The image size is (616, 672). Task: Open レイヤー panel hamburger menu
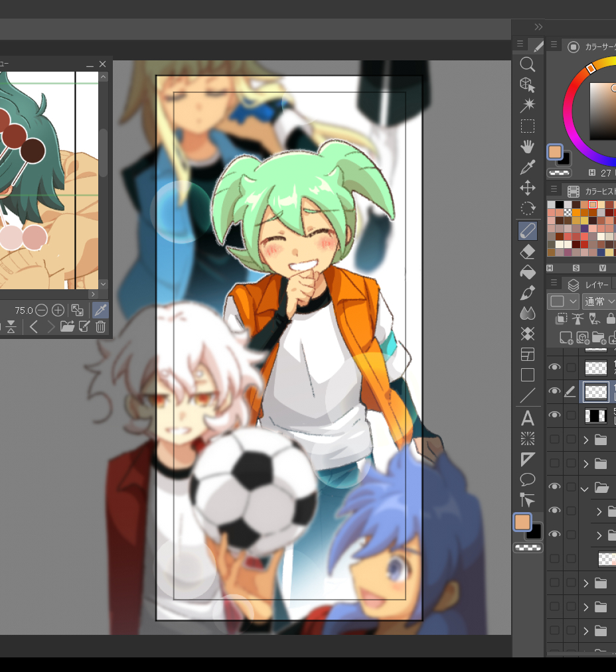554,283
